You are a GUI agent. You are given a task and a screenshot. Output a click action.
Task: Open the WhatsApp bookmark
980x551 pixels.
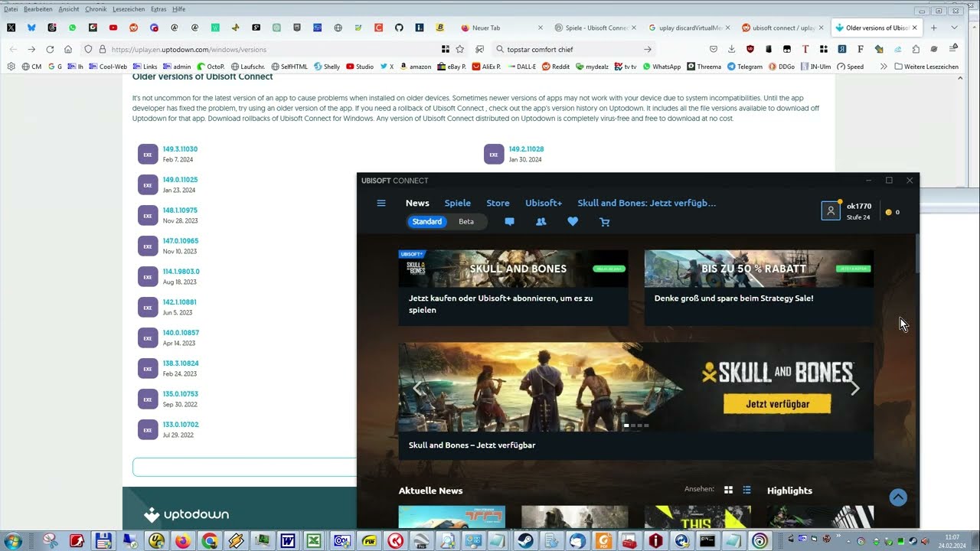[661, 67]
